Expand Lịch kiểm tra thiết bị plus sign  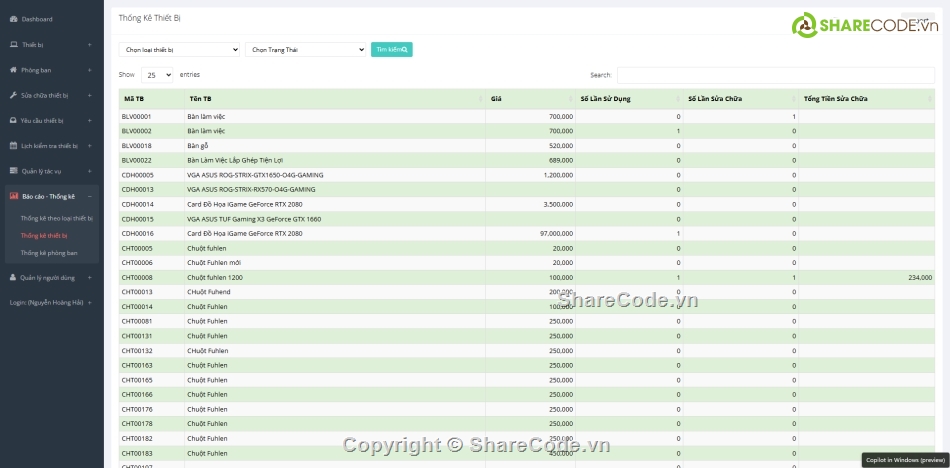tap(90, 146)
